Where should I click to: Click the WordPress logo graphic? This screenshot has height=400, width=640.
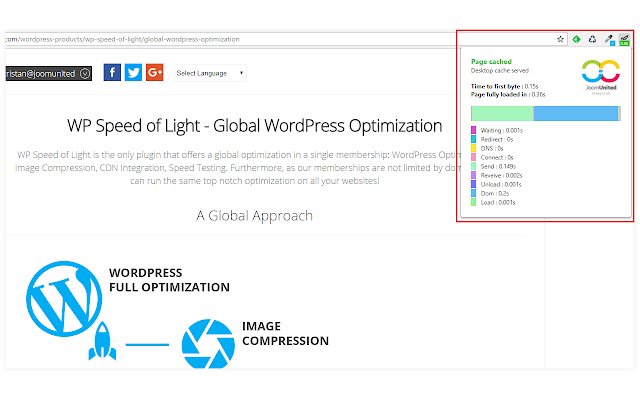tap(64, 299)
